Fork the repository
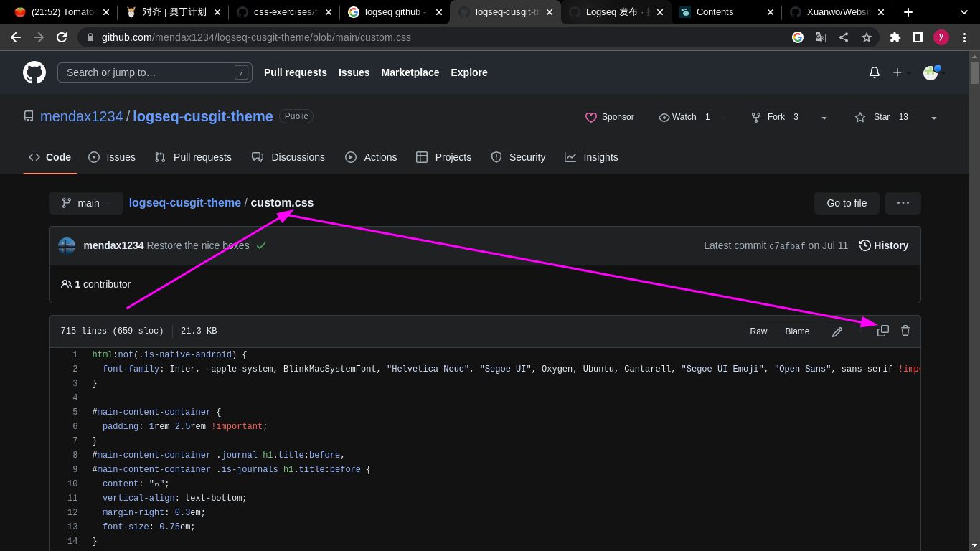Screen dimensions: 980x551 pos(776,117)
